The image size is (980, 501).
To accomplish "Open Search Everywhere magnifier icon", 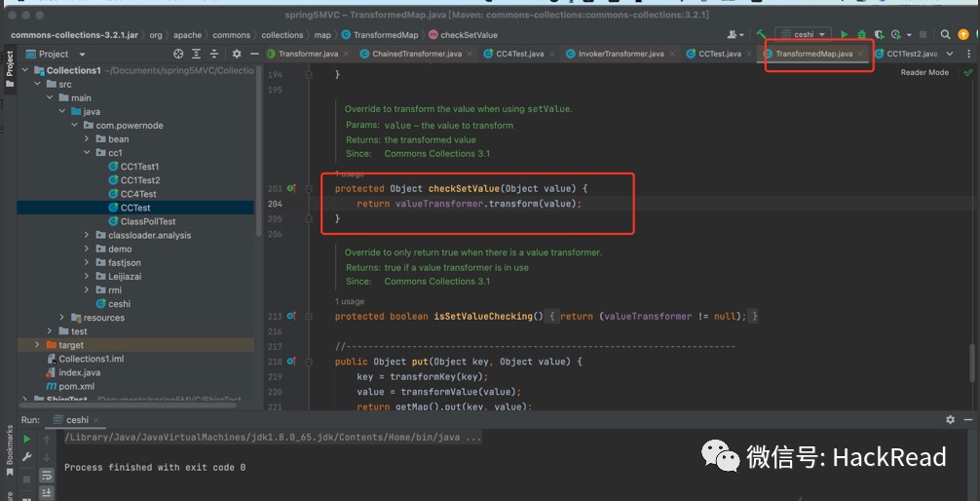I will tap(946, 35).
